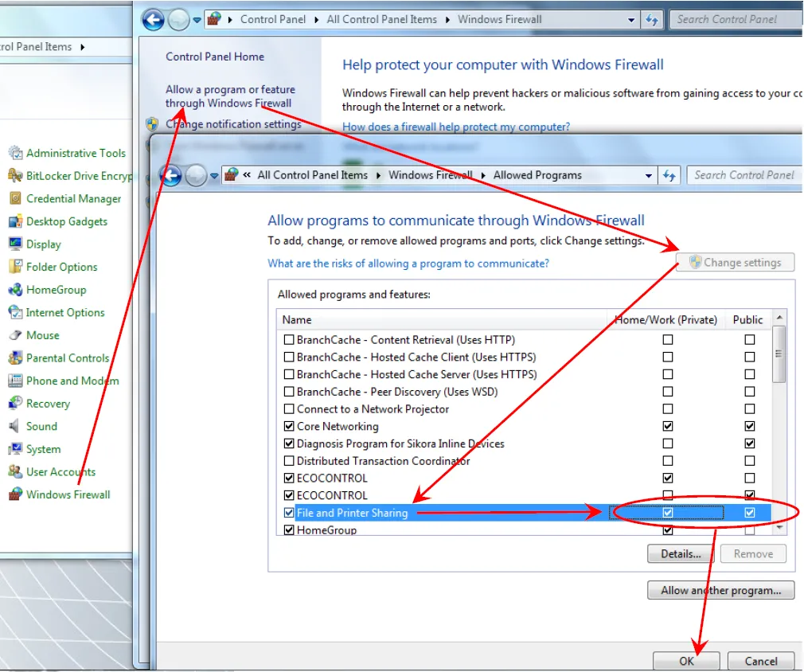Image resolution: width=804 pixels, height=672 pixels.
Task: Click Back arrow in Windows Firewall window
Action: tap(153, 20)
